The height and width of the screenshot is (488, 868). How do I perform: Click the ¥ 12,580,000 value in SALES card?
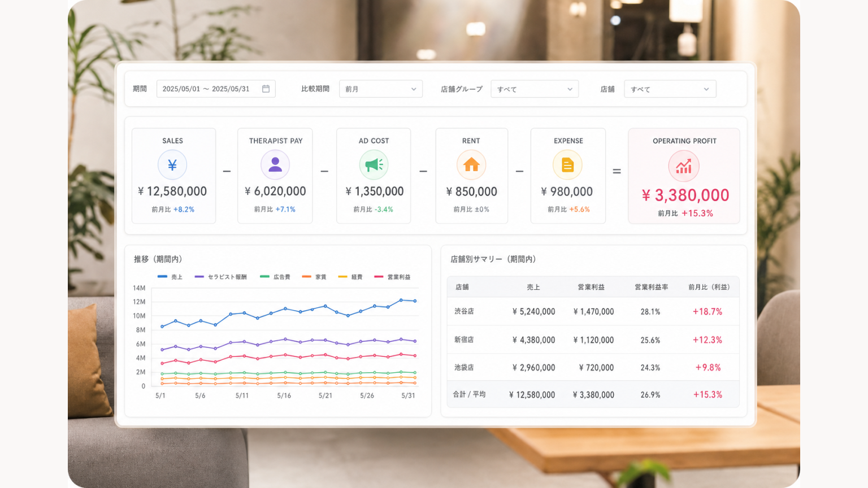click(172, 191)
